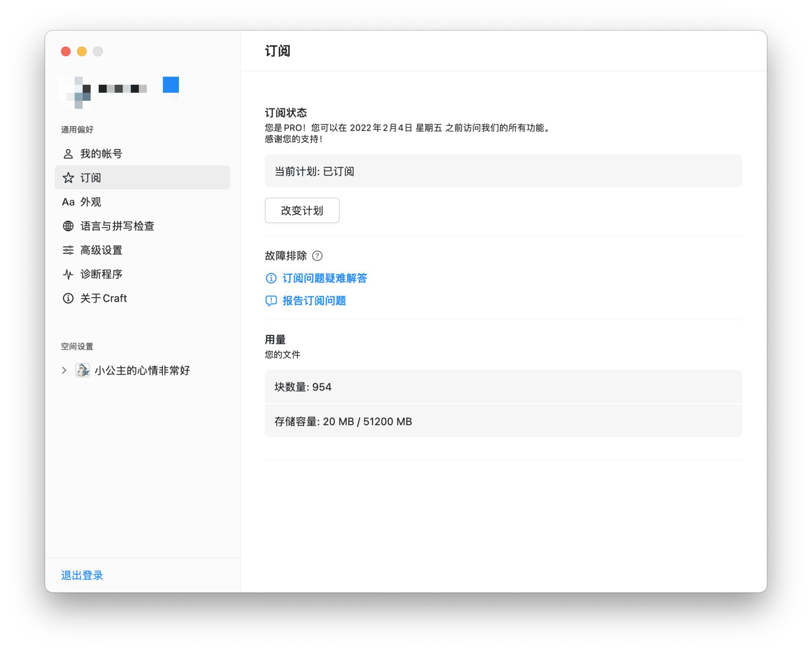This screenshot has height=652, width=812.
Task: Click the globe icon for 语言与拼写检查
Action: [x=69, y=226]
